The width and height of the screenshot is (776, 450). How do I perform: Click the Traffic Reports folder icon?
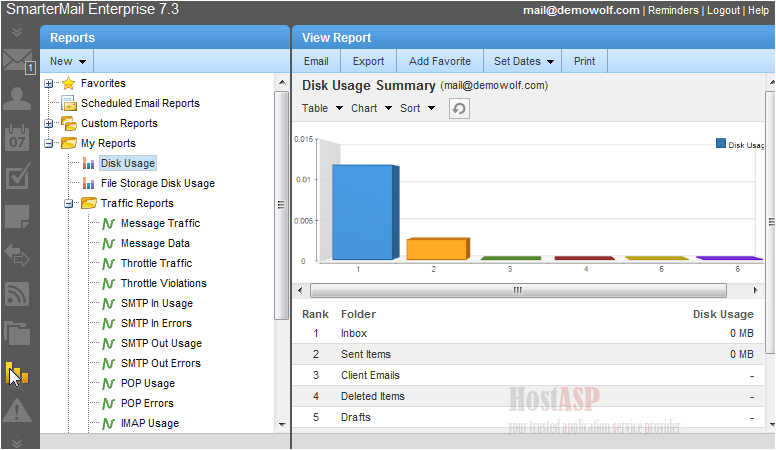[x=89, y=203]
